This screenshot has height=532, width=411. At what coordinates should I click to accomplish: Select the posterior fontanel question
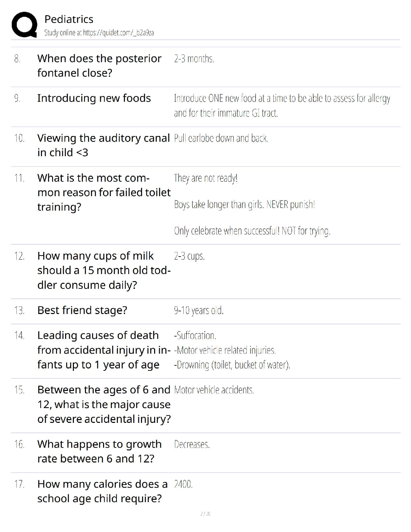(x=99, y=65)
